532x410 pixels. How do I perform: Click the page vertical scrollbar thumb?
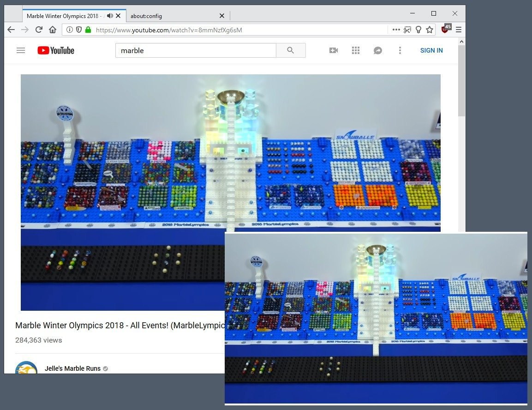click(x=461, y=80)
